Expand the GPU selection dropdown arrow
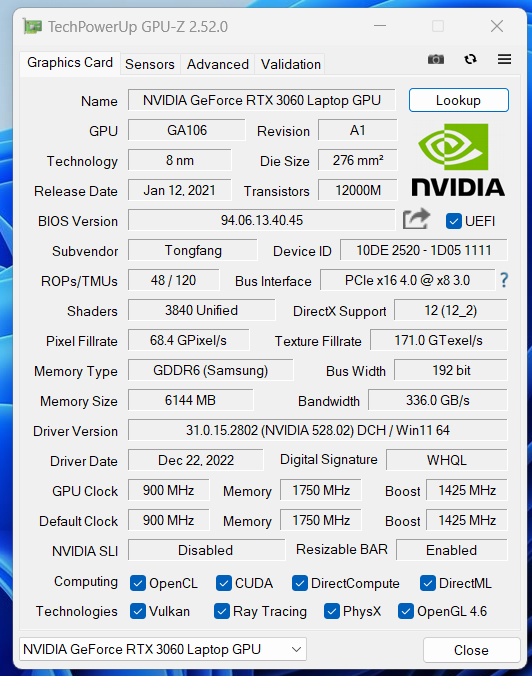Screen dimensions: 532x676 (296, 649)
